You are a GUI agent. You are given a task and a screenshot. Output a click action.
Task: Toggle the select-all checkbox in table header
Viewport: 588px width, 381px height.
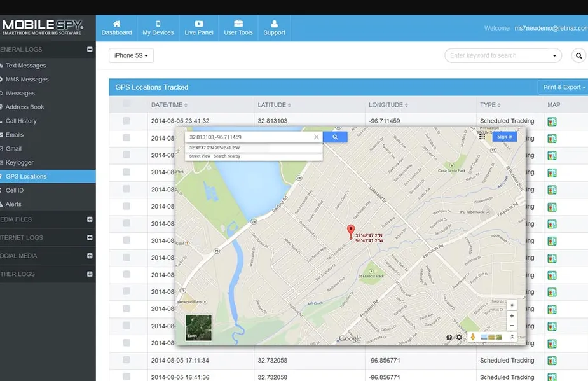coord(126,104)
